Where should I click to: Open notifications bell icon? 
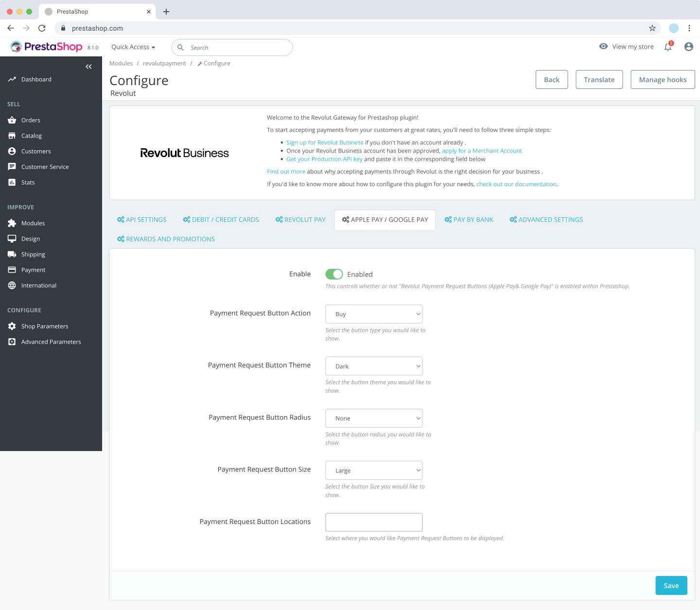coord(668,47)
